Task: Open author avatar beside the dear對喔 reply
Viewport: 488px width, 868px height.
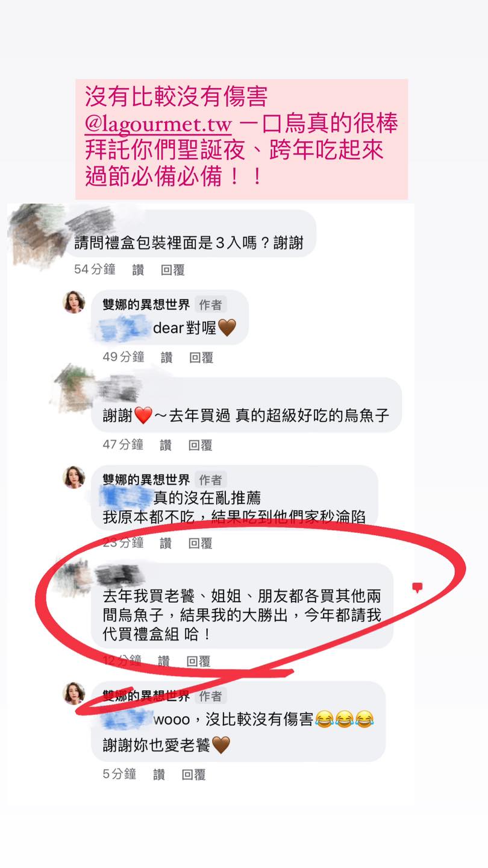Action: coord(74,302)
